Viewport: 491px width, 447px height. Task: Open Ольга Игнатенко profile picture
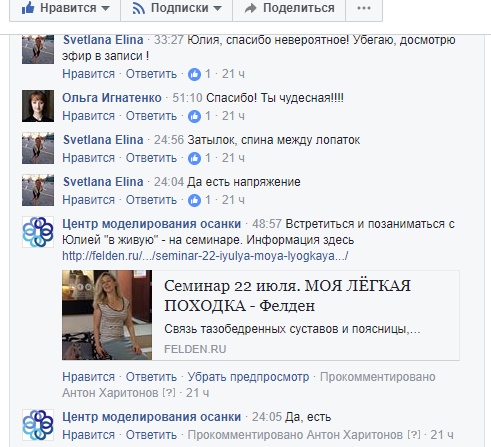pos(38,106)
